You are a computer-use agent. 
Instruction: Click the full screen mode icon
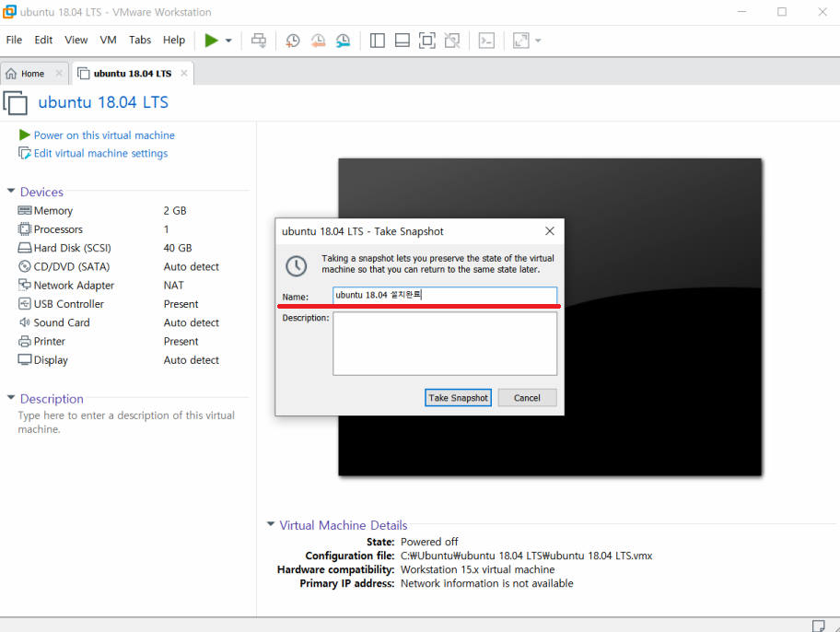[x=427, y=41]
